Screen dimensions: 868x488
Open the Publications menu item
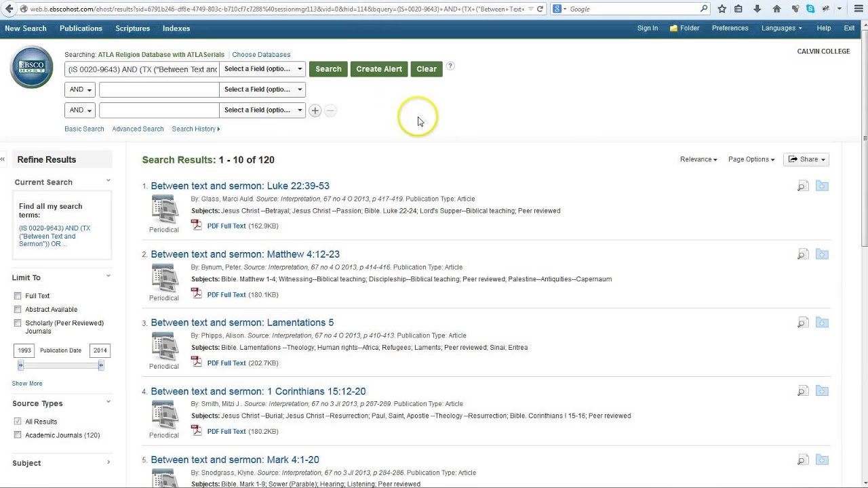pyautogui.click(x=81, y=28)
